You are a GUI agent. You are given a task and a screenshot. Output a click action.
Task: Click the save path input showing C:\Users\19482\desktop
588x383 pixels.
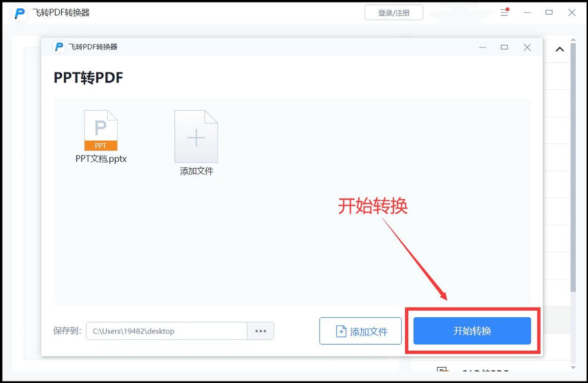(167, 331)
